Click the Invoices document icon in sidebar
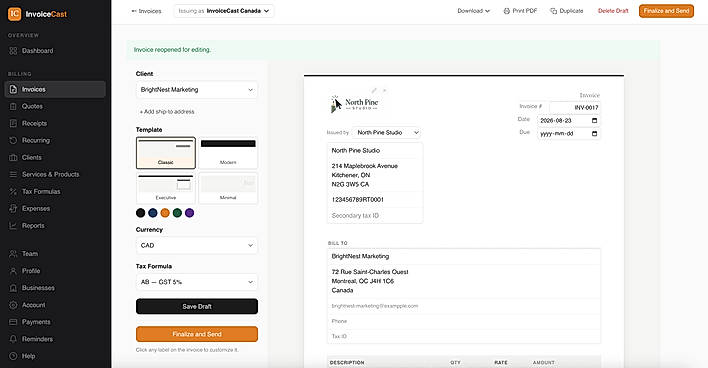The width and height of the screenshot is (708, 368). tap(13, 89)
